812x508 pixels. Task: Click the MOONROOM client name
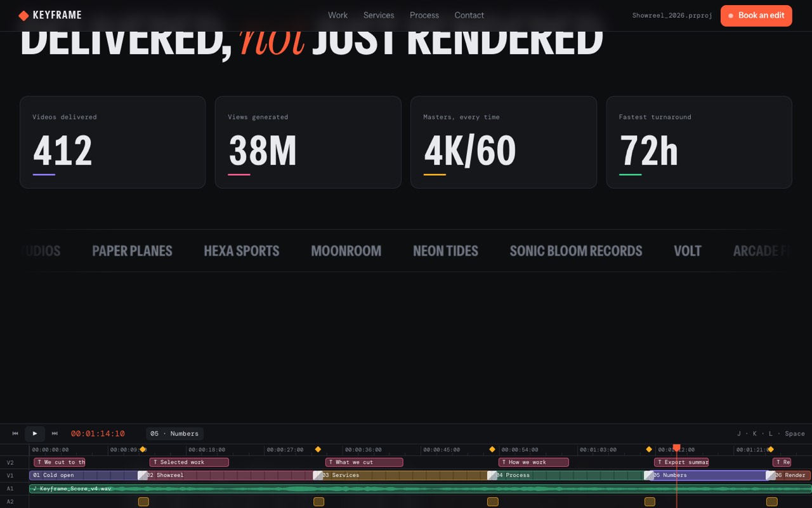click(346, 251)
